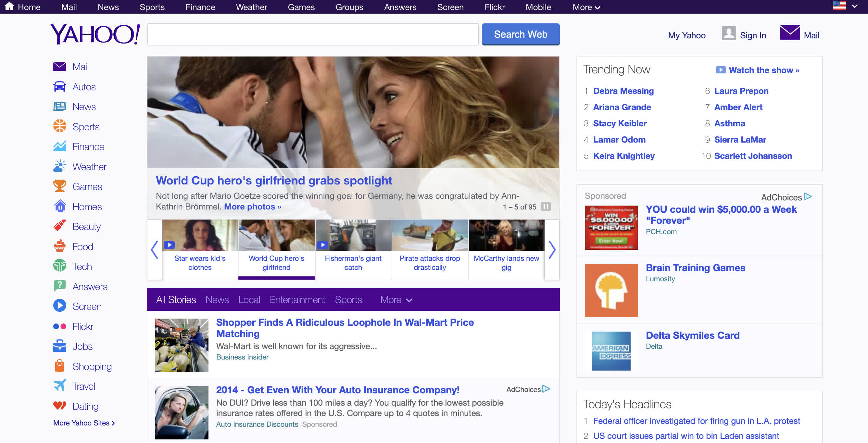Click the AdChoices triangle icon in Sponsored panel
868x443 pixels.
click(807, 196)
